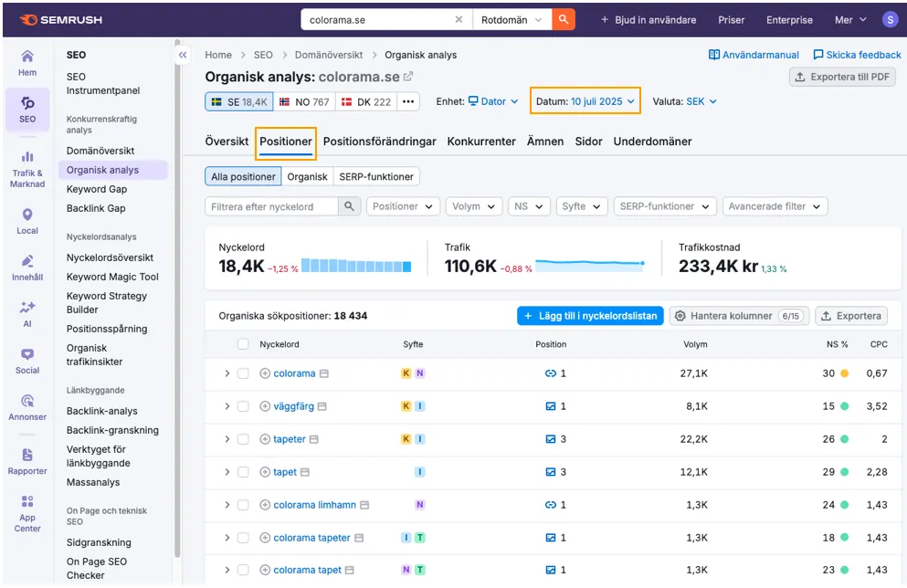Image resolution: width=907 pixels, height=588 pixels.
Task: Open the Syfte filter dropdown
Action: tap(581, 206)
